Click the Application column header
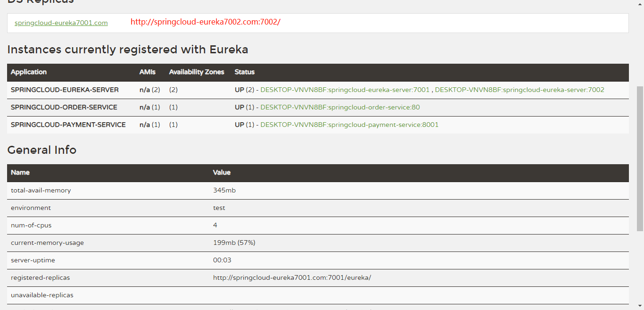The image size is (644, 310). click(x=28, y=72)
